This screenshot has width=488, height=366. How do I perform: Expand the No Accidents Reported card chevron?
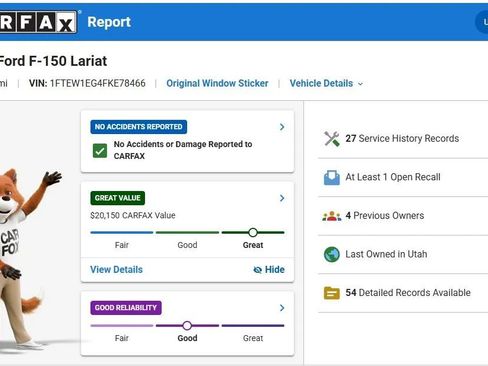click(282, 127)
